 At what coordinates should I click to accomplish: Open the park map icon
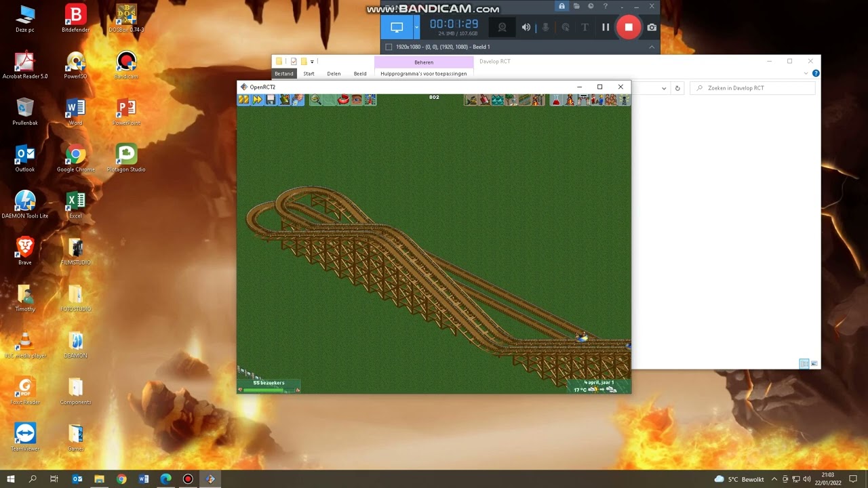[370, 100]
